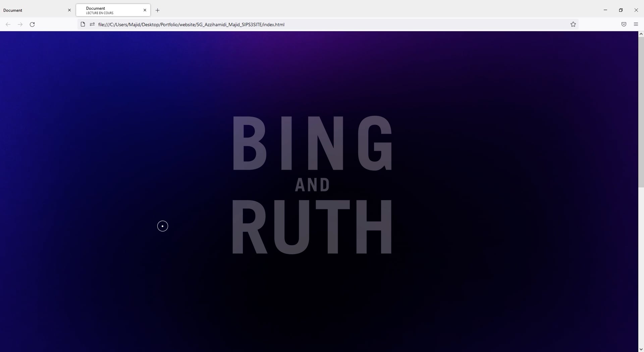The image size is (644, 352).
Task: Save this page to Pocket
Action: click(x=624, y=24)
